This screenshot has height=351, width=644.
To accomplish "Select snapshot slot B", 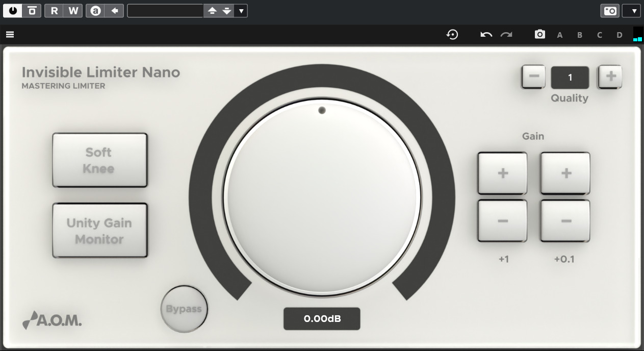I will click(580, 35).
